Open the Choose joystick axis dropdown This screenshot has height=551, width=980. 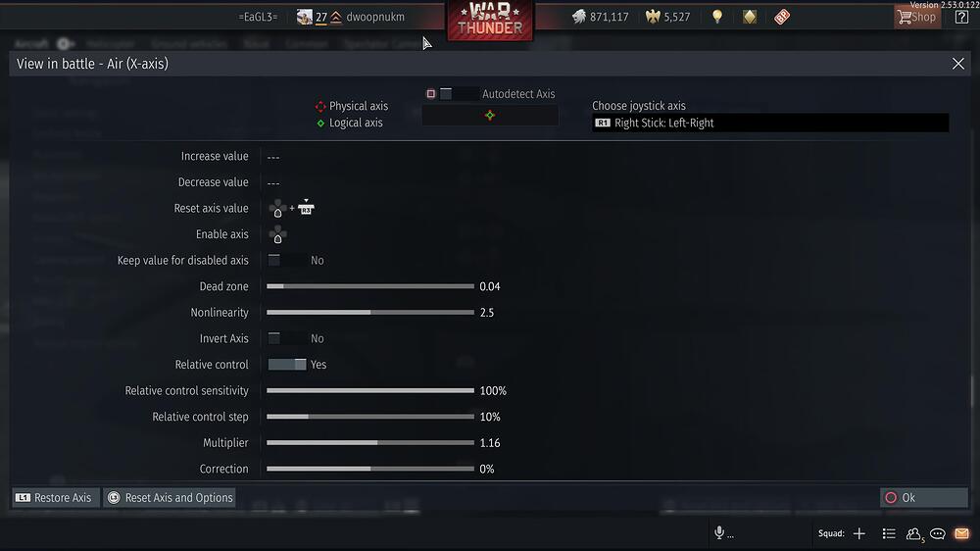pyautogui.click(x=770, y=123)
